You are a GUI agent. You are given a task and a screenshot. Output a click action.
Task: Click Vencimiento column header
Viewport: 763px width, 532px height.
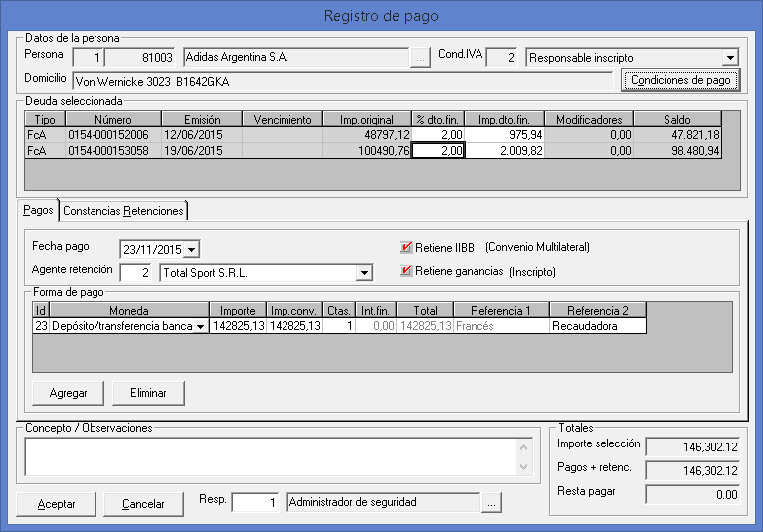pyautogui.click(x=283, y=119)
